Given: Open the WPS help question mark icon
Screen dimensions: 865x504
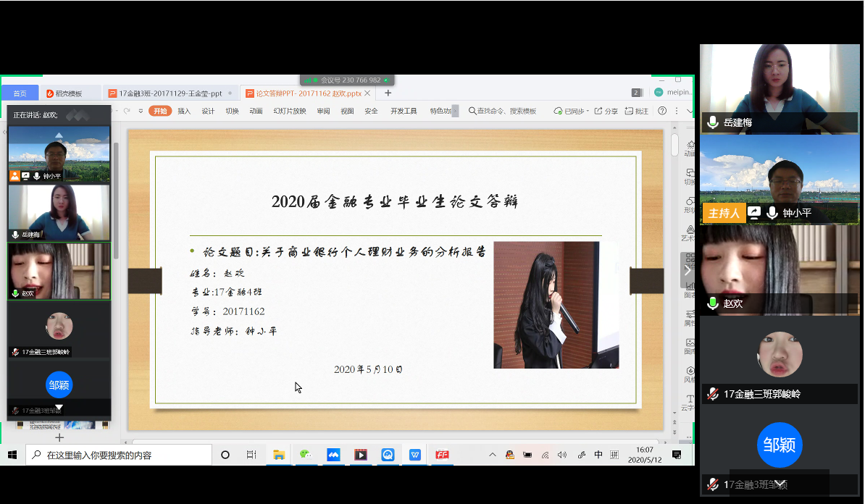Looking at the screenshot, I should click(x=662, y=111).
